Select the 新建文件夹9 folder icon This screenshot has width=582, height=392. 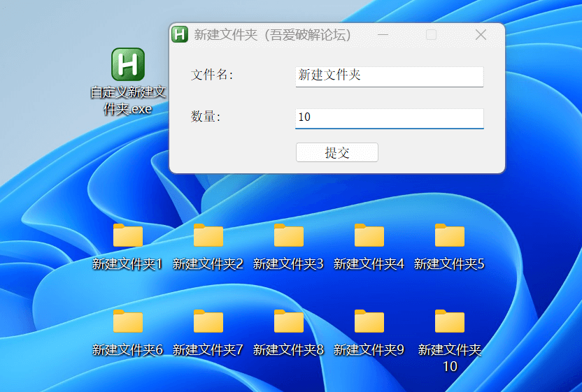(x=369, y=321)
